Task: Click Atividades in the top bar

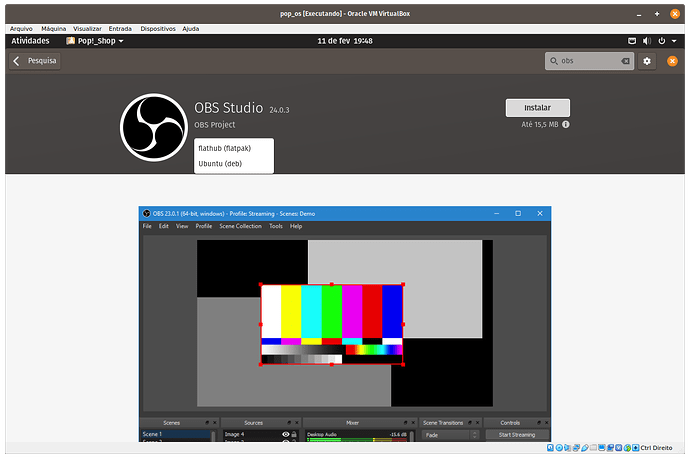Action: [30, 41]
